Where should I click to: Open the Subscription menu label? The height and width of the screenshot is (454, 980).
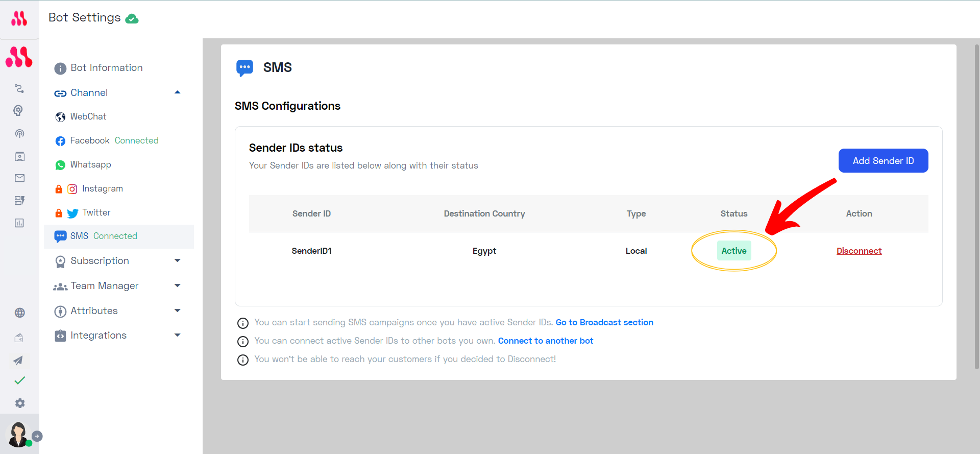click(x=100, y=260)
